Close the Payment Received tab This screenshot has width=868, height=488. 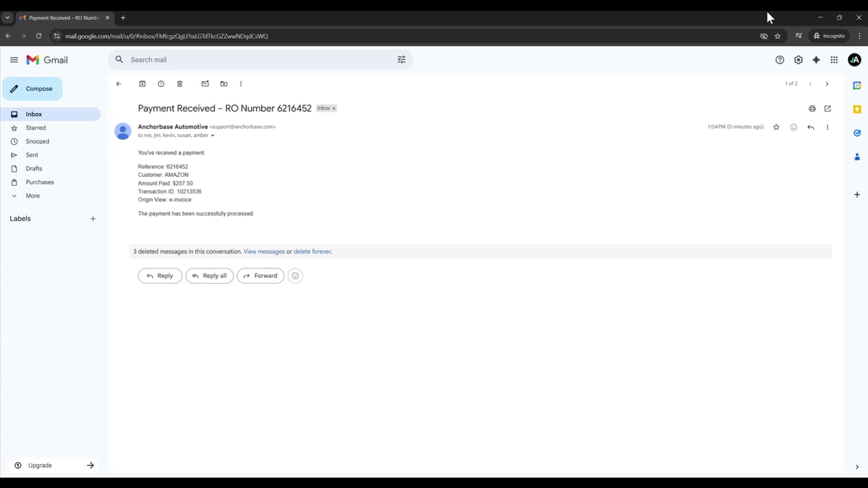click(108, 18)
